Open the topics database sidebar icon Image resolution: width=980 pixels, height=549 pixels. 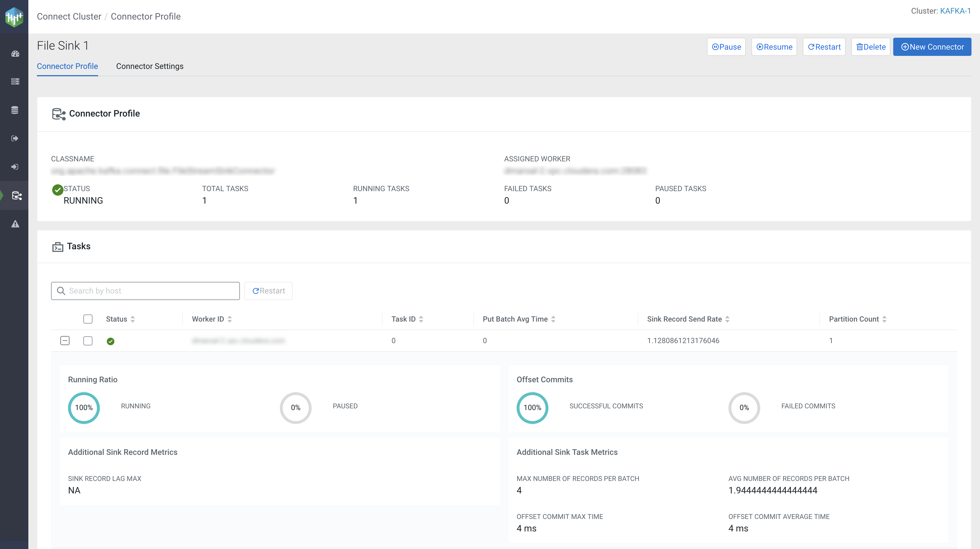15,110
